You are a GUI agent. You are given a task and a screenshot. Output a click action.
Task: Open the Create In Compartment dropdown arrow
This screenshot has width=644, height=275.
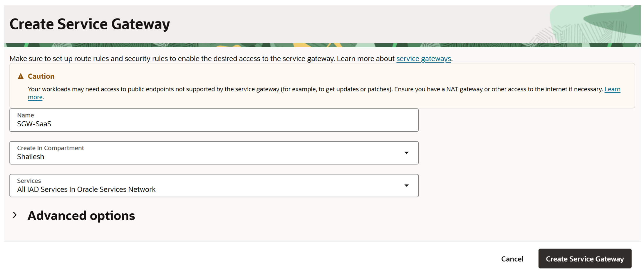click(406, 153)
